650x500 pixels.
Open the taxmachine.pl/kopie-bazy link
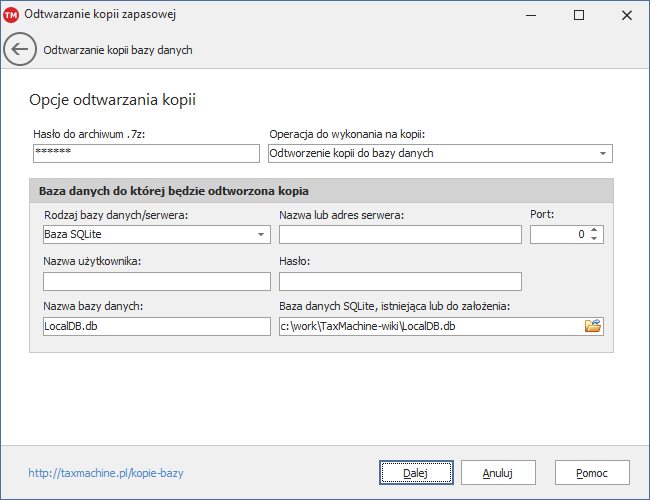pyautogui.click(x=106, y=472)
